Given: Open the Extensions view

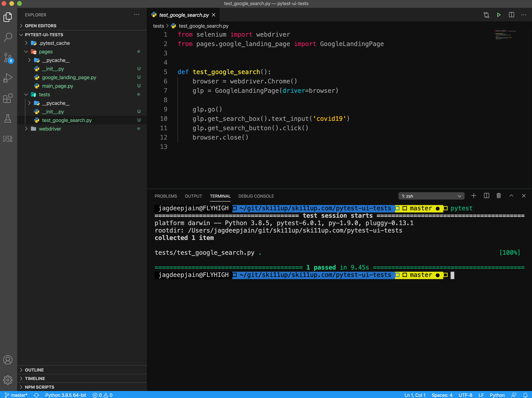Looking at the screenshot, I should pyautogui.click(x=8, y=98).
